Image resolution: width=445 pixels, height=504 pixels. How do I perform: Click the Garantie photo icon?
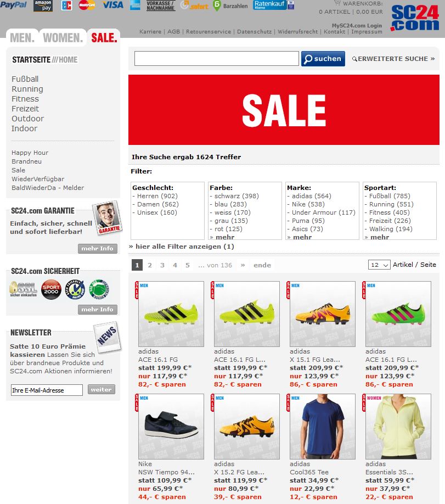pos(107,217)
